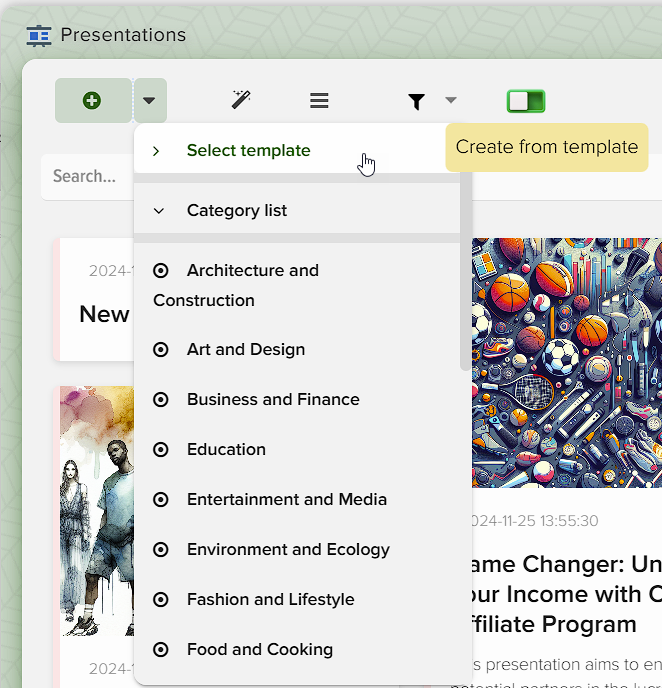The width and height of the screenshot is (662, 688).
Task: Click the Search input field
Action: point(87,177)
